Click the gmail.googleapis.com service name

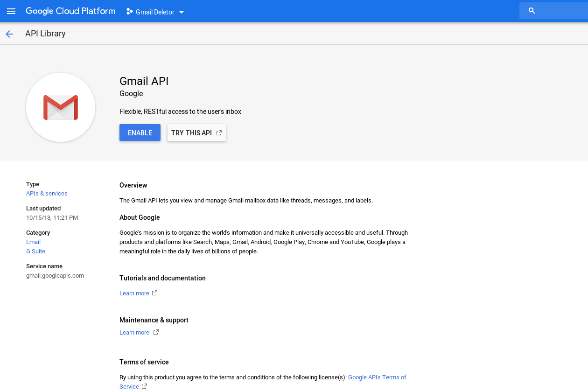coord(55,276)
